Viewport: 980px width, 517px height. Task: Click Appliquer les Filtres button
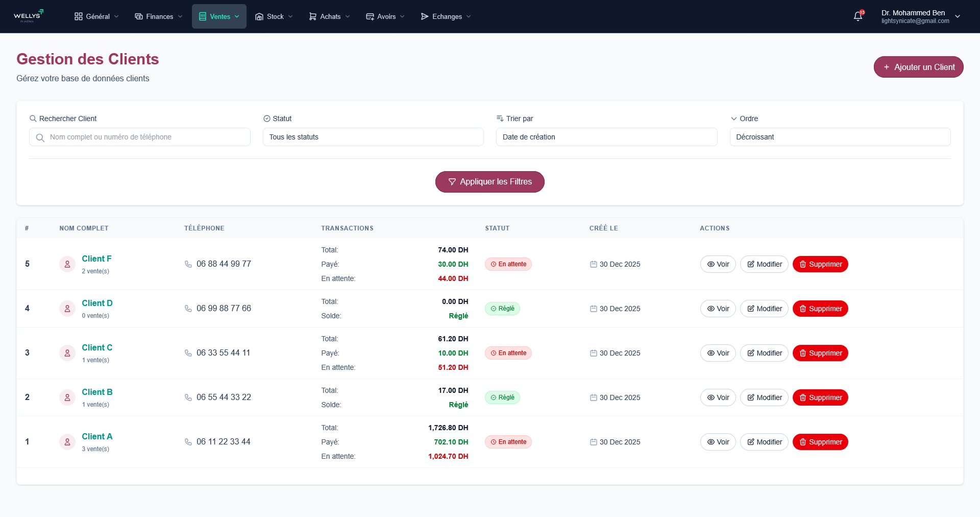click(489, 182)
